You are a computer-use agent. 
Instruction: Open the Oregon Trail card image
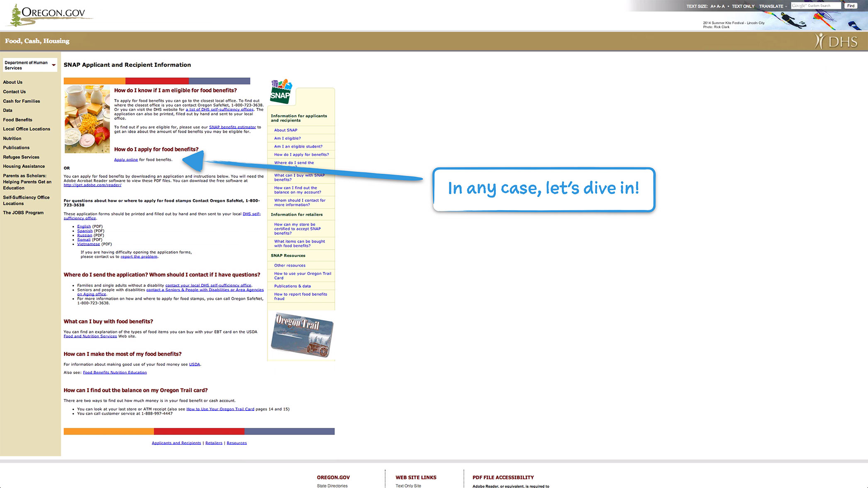point(302,335)
